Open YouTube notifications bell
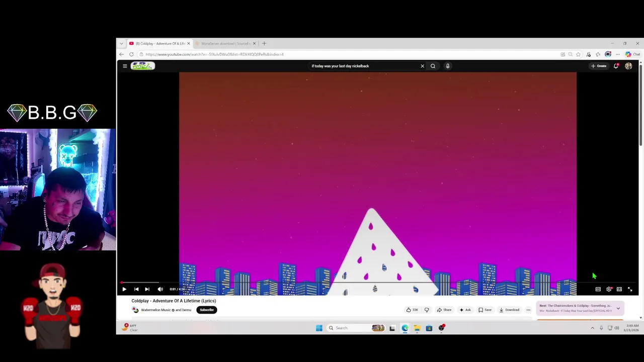 (x=616, y=66)
